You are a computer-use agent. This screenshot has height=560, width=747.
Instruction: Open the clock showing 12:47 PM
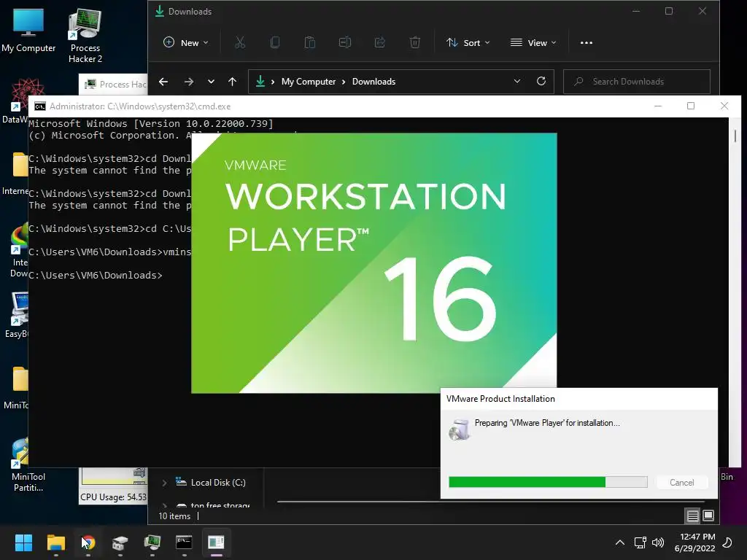click(694, 542)
